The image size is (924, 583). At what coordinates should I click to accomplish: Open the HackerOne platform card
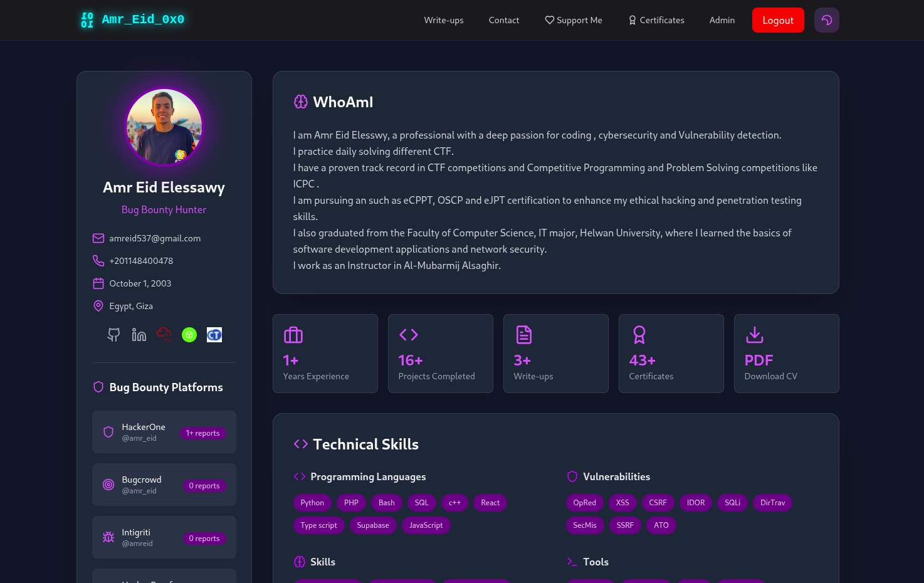tap(164, 432)
